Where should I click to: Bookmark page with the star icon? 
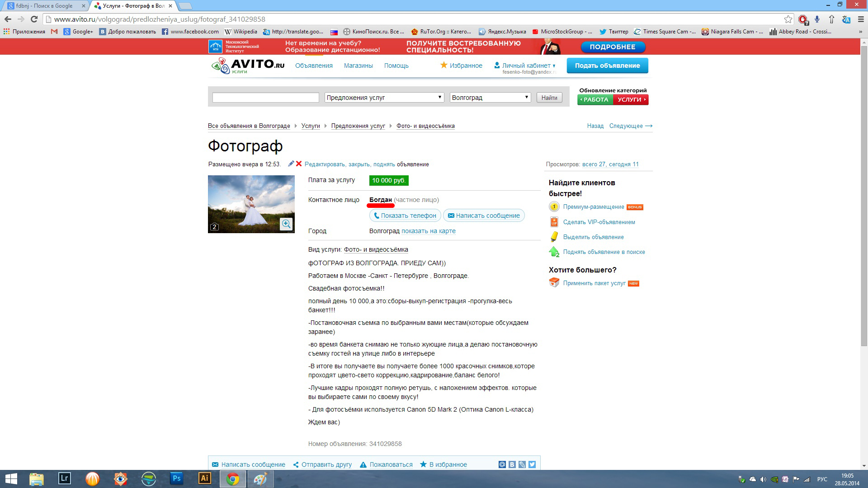pos(788,19)
